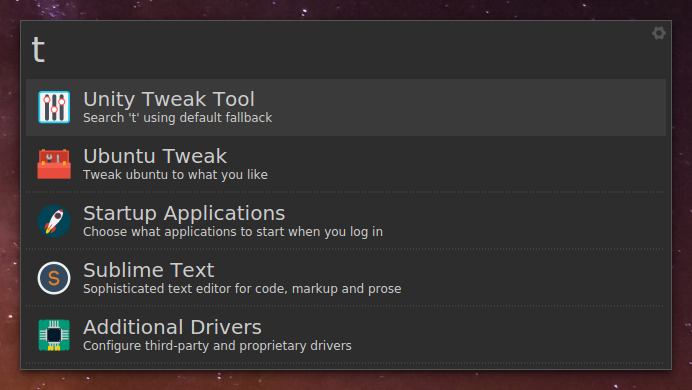The image size is (692, 390).
Task: Launch Unity Tweak Tool from results
Action: tap(169, 99)
